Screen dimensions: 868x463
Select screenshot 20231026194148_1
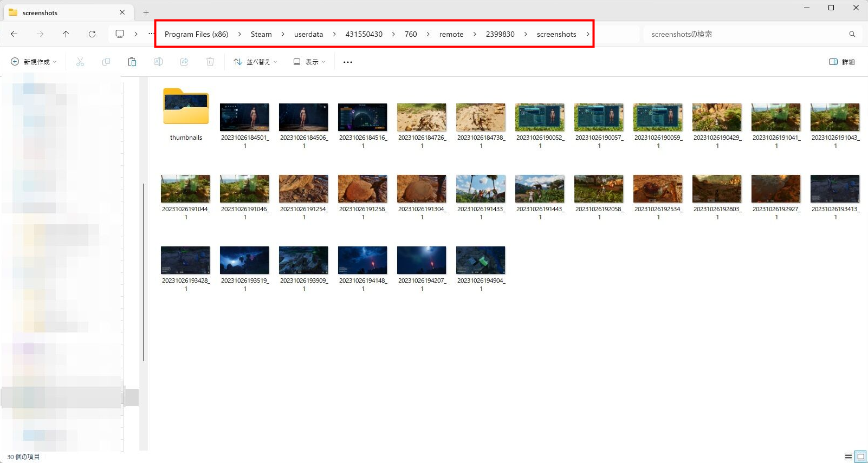point(362,269)
